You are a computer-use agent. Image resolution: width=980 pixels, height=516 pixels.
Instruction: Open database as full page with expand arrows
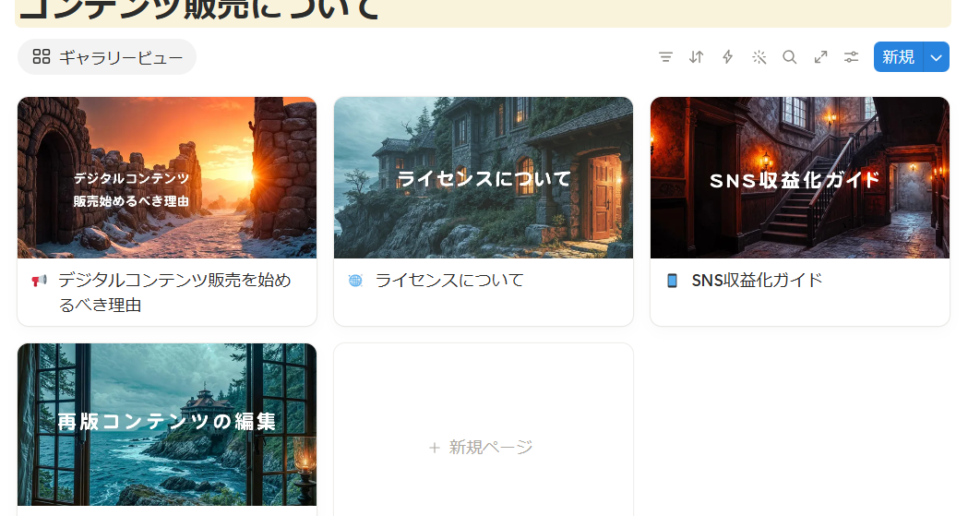click(x=820, y=57)
